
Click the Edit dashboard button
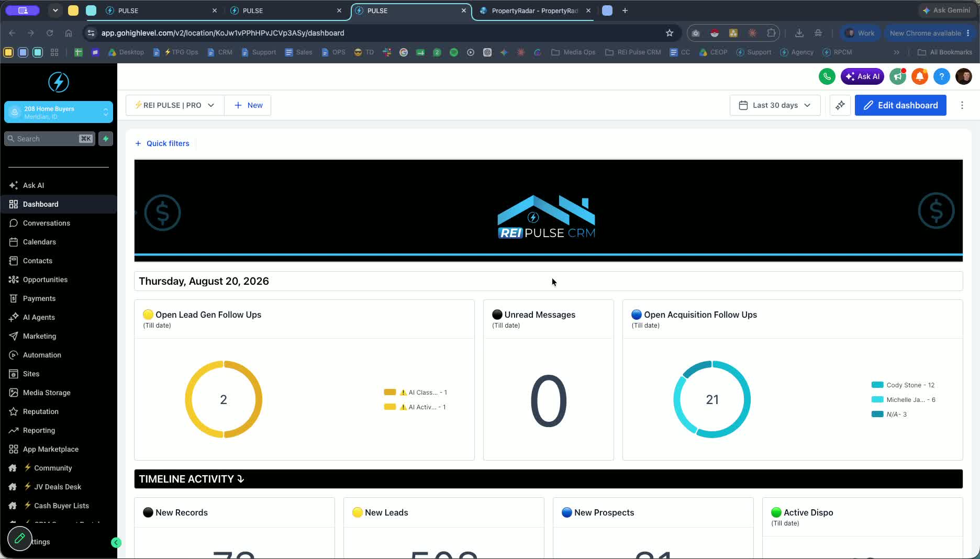900,105
